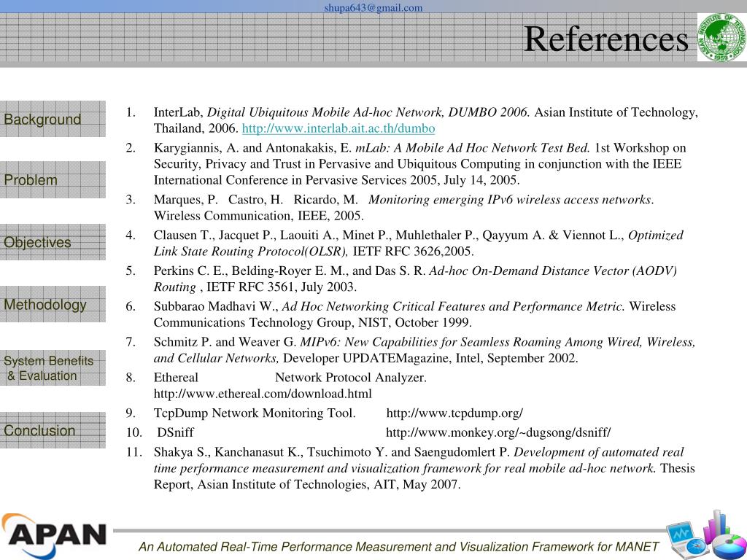Image resolution: width=747 pixels, height=560 pixels.
Task: Open the Background section tab
Action: [x=53, y=119]
